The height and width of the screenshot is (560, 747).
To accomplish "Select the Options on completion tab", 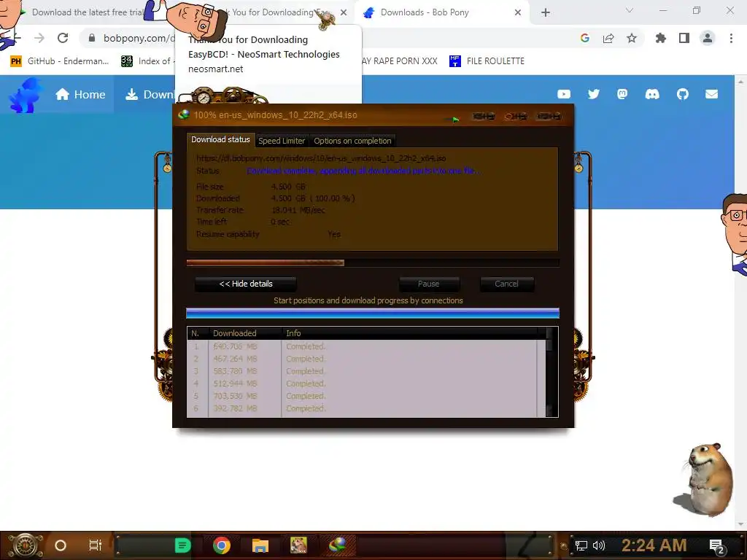I will (x=352, y=141).
